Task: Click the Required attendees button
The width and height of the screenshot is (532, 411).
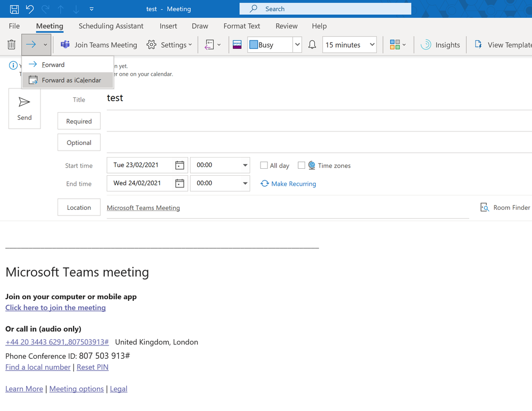Action: (x=79, y=121)
